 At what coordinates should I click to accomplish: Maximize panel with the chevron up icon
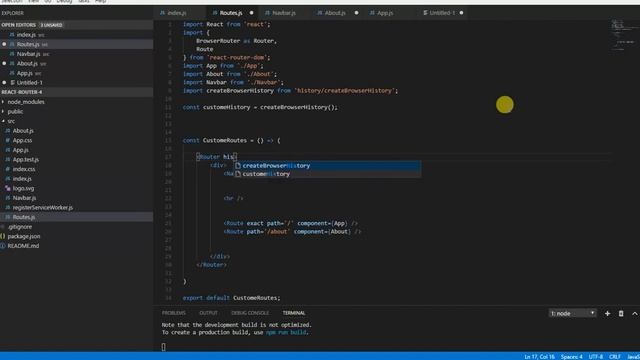[x=635, y=313]
